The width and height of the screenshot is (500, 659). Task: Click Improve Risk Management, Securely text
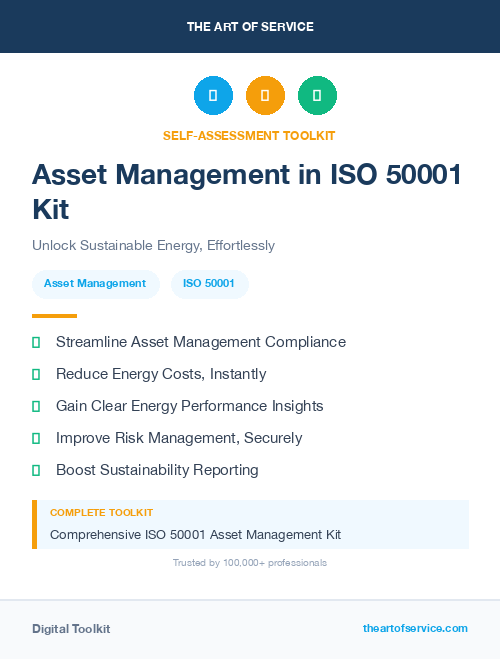[x=179, y=438]
